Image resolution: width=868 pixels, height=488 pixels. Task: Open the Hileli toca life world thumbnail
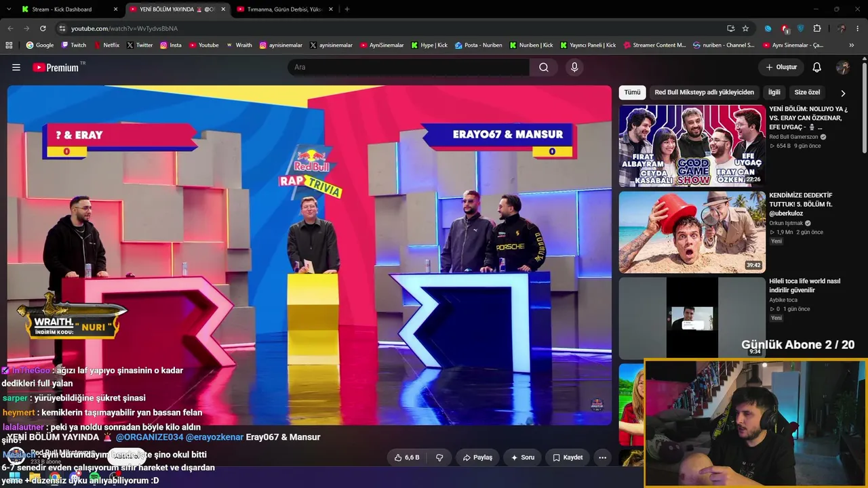click(692, 318)
